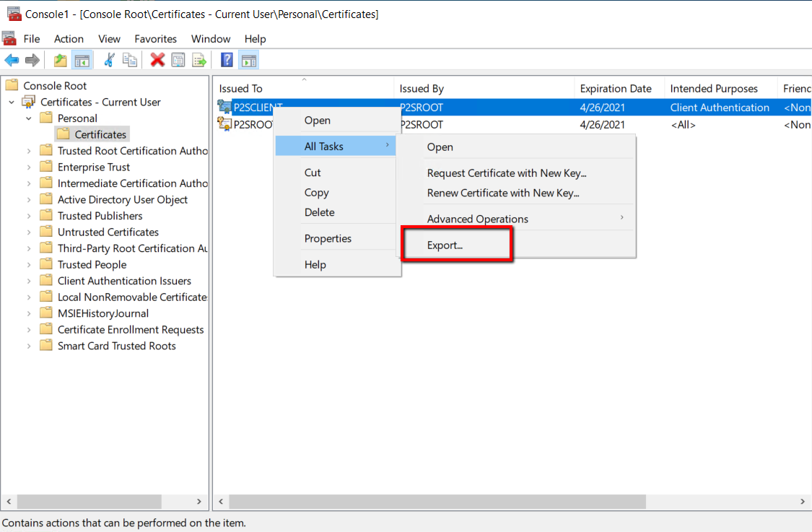This screenshot has width=812, height=532.
Task: Expand the Third-Party Root Certification node
Action: tap(29, 248)
